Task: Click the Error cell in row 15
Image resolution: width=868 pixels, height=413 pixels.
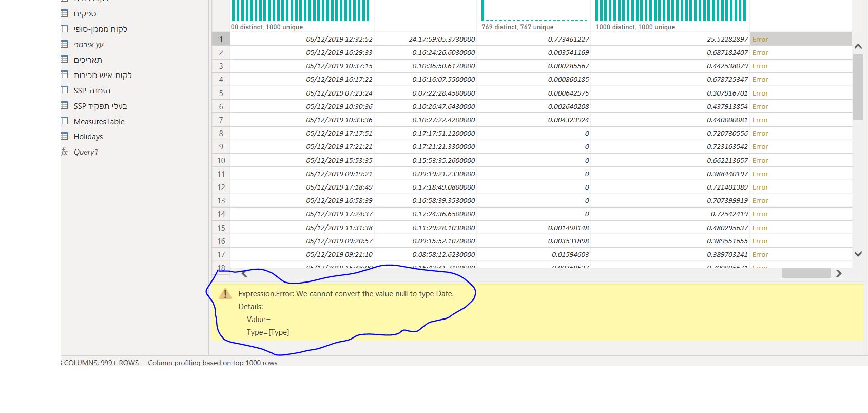Action: tap(801, 228)
